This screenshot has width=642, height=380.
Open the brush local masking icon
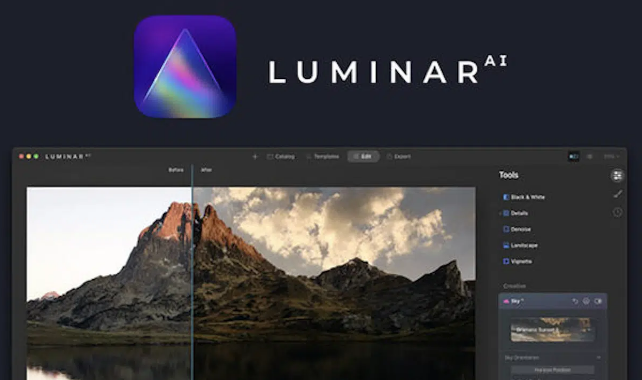pyautogui.click(x=617, y=194)
